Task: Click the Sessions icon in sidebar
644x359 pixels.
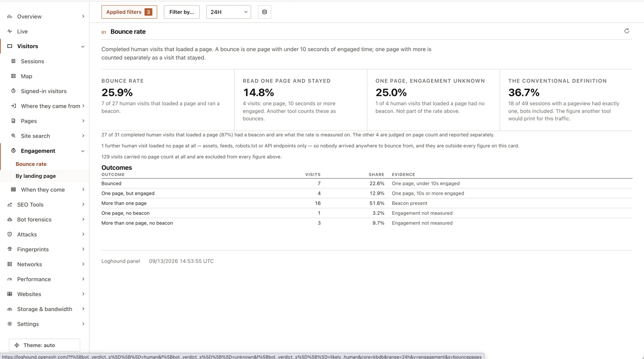Action: (14, 61)
